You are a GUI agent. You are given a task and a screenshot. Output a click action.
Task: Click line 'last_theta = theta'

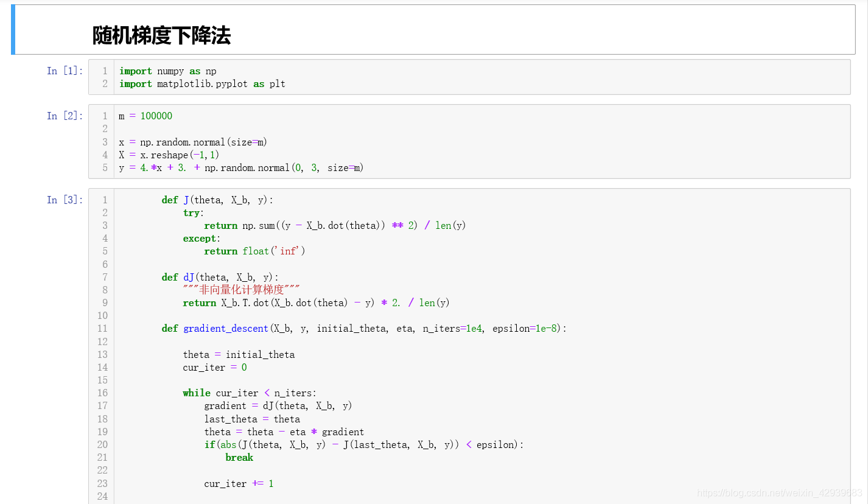click(x=252, y=419)
